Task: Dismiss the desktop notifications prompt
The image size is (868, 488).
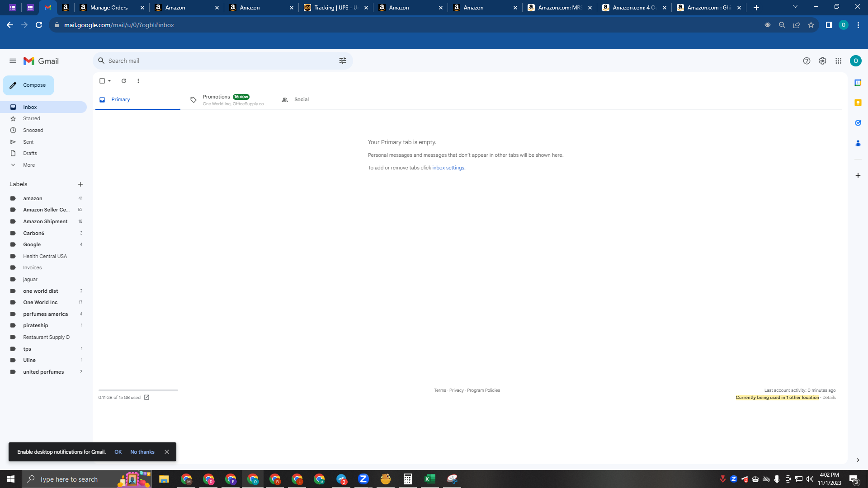Action: [x=167, y=452]
